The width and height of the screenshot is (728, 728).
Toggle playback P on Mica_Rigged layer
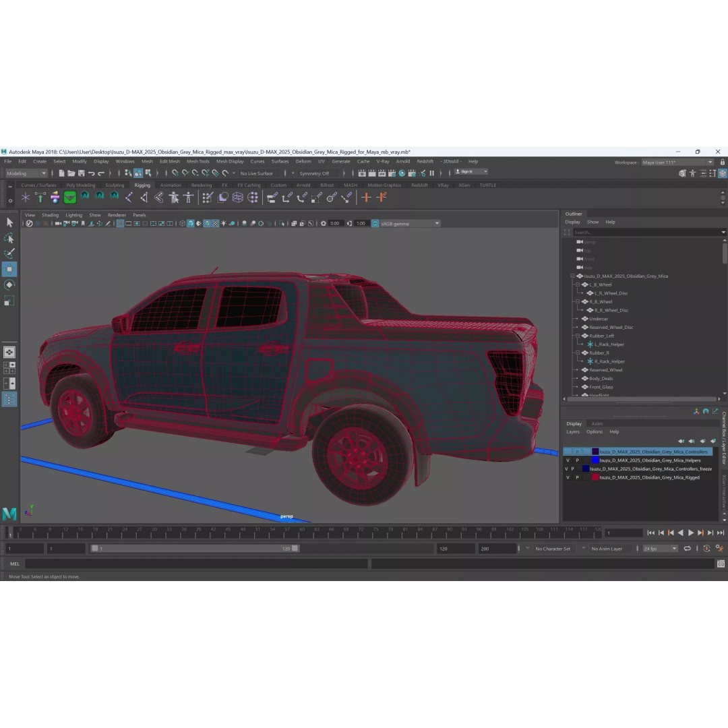[x=577, y=477]
